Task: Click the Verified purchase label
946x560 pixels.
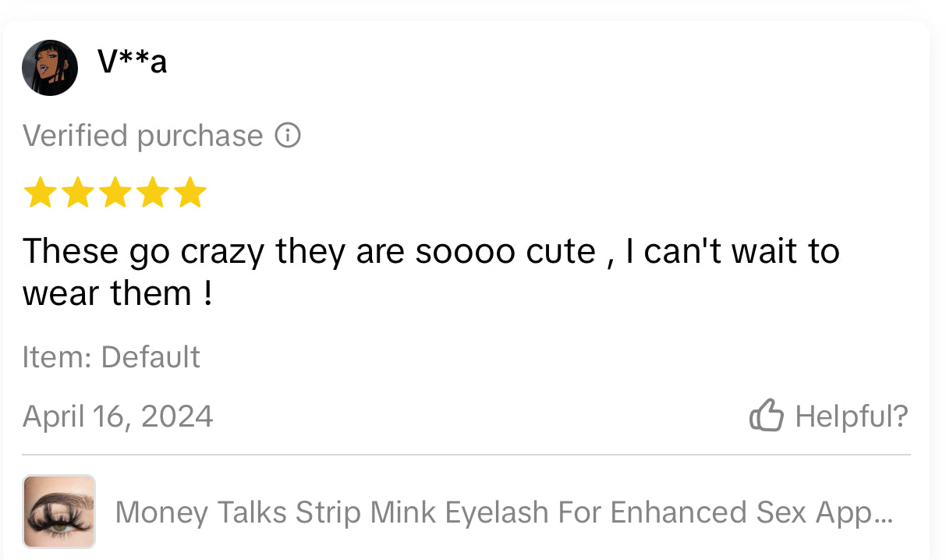Action: click(143, 136)
